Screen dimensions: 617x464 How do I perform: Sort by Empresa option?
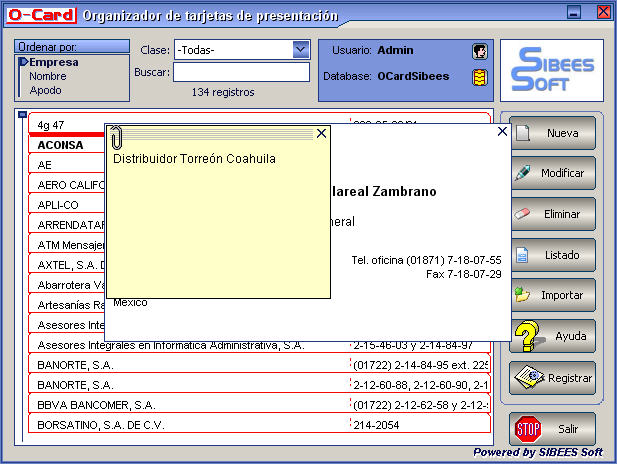click(x=54, y=62)
